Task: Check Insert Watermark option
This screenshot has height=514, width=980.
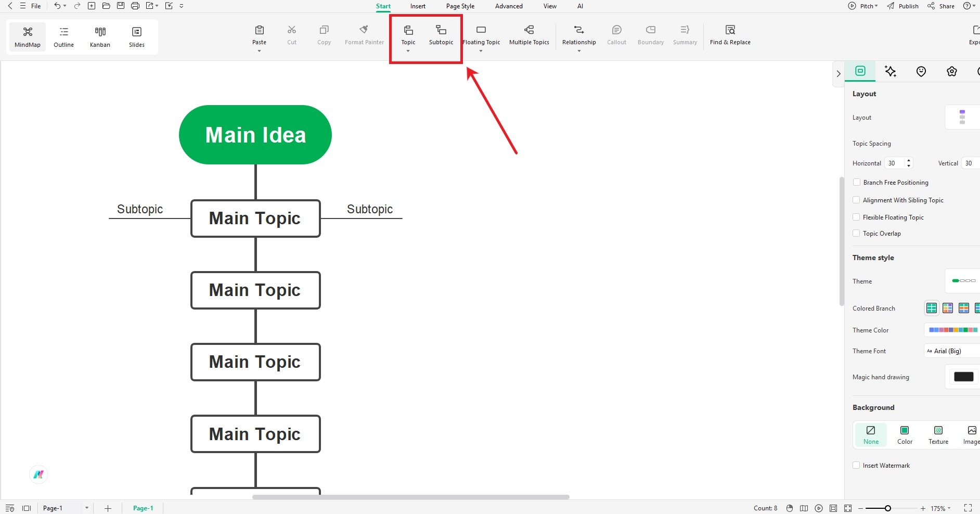Action: (856, 465)
